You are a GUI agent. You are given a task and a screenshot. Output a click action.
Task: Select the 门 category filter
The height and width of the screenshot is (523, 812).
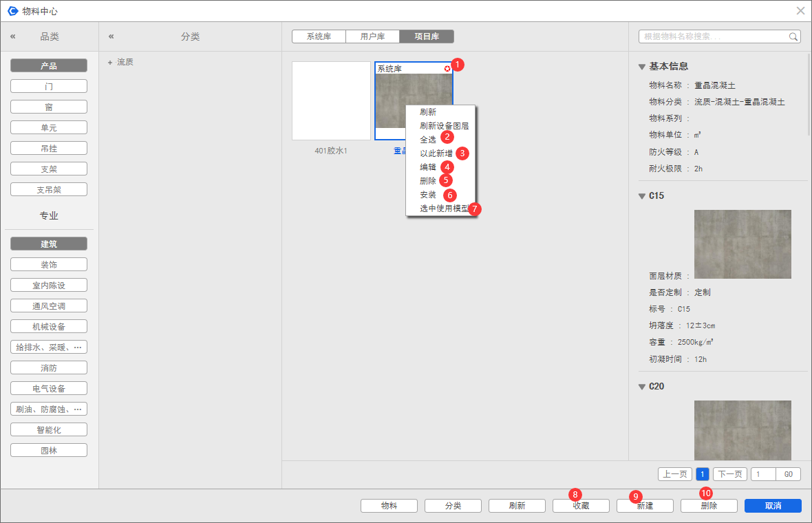(49, 87)
